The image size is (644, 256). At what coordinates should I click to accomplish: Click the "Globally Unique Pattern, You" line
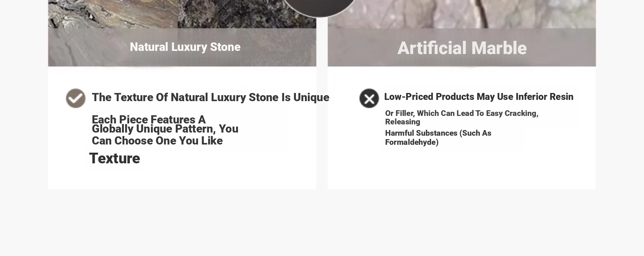165,129
